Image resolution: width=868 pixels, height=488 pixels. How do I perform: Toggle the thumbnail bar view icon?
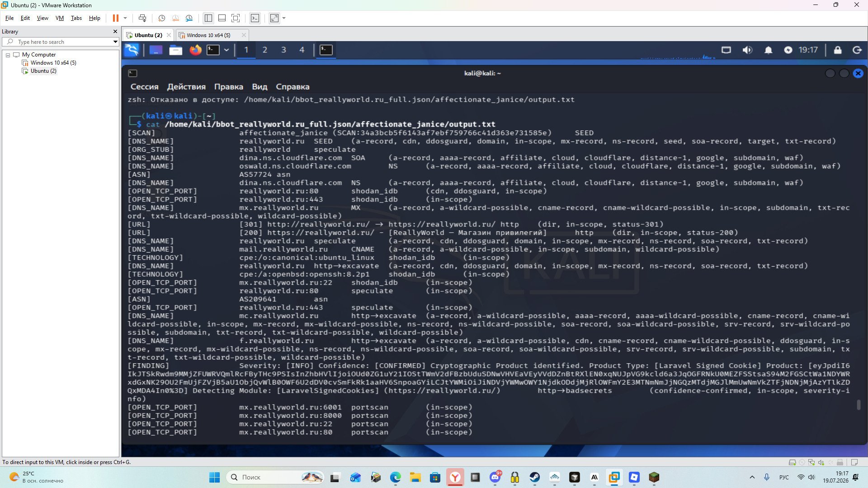(222, 18)
